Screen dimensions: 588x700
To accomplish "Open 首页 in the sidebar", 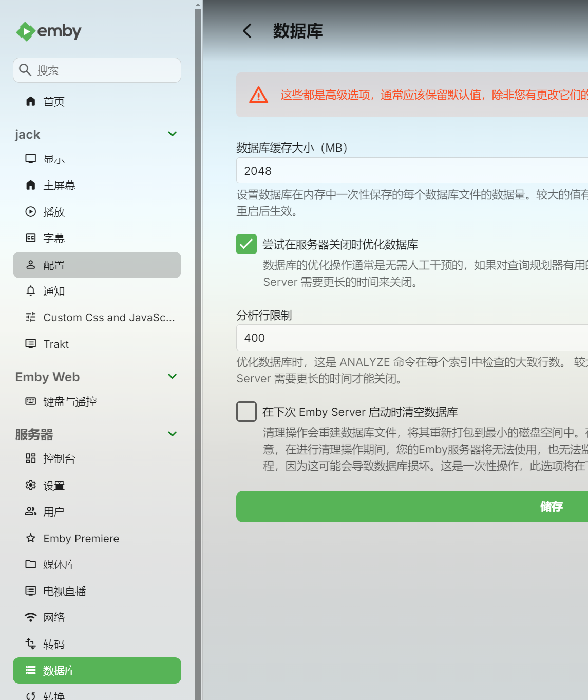I will point(97,101).
